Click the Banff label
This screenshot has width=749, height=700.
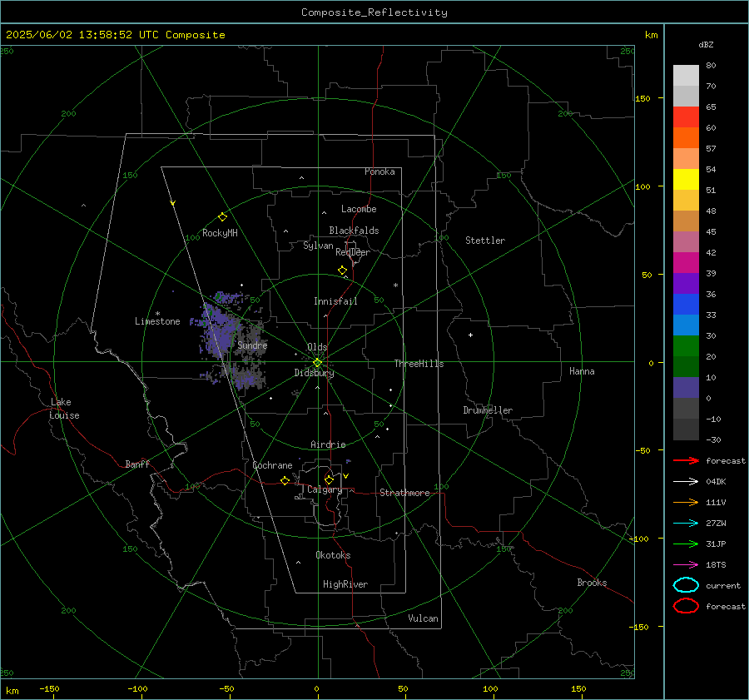click(137, 464)
